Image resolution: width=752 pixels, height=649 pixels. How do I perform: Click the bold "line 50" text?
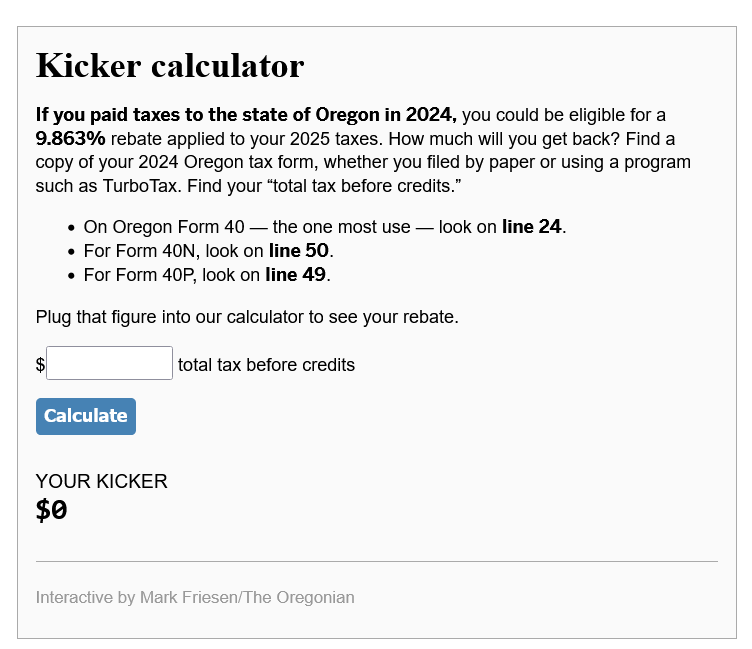[299, 251]
